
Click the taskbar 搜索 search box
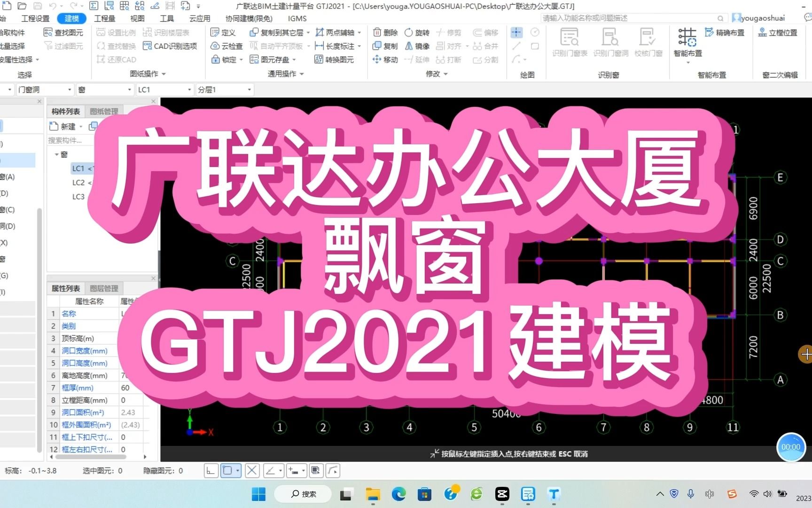click(303, 494)
